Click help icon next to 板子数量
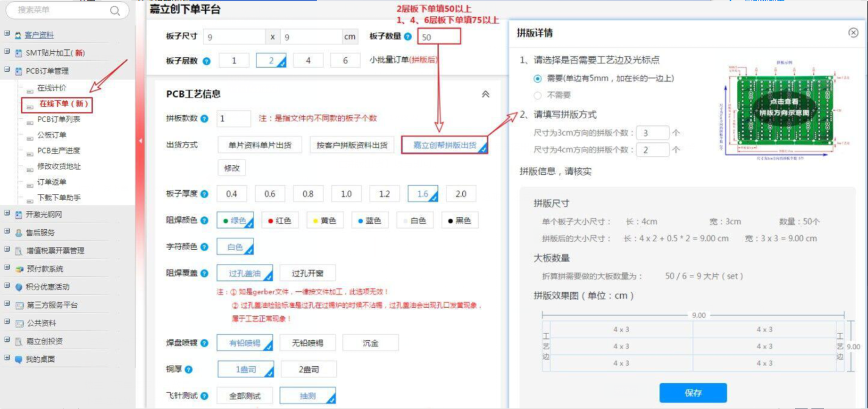 coord(408,37)
